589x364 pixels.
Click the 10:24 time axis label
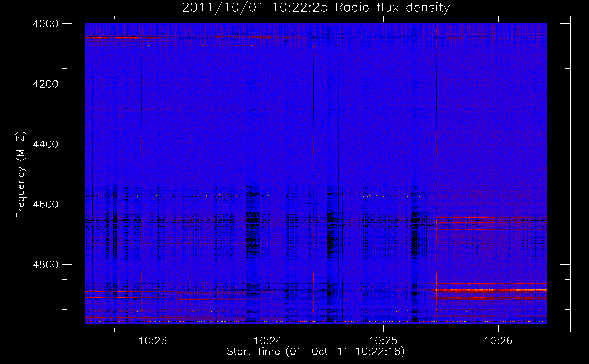(268, 341)
